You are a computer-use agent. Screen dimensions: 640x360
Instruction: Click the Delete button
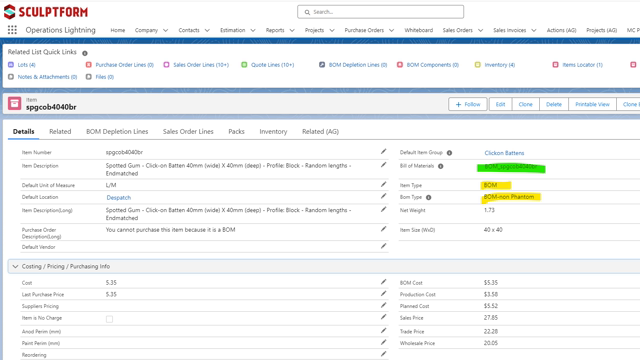tap(554, 104)
